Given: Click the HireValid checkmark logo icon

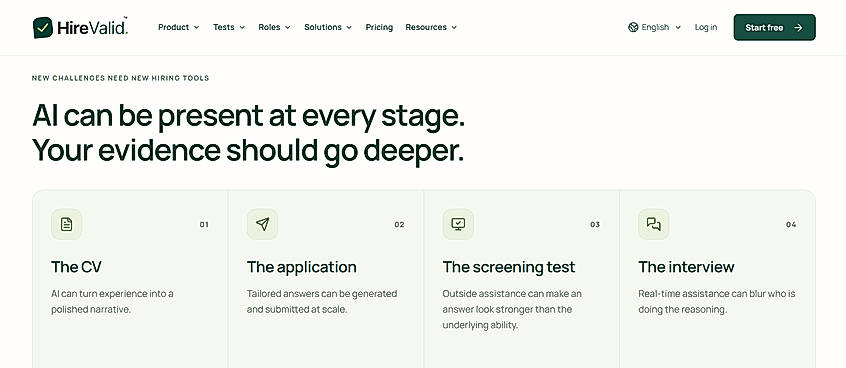Looking at the screenshot, I should coord(43,28).
